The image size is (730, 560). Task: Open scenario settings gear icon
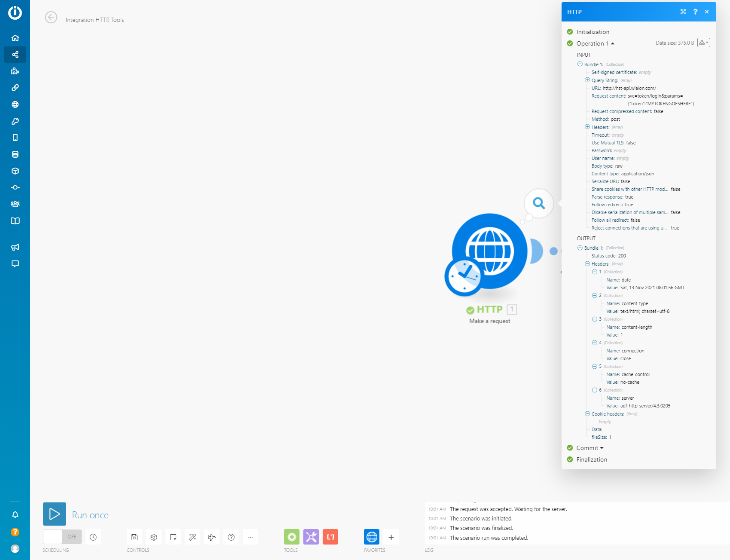coord(154,537)
